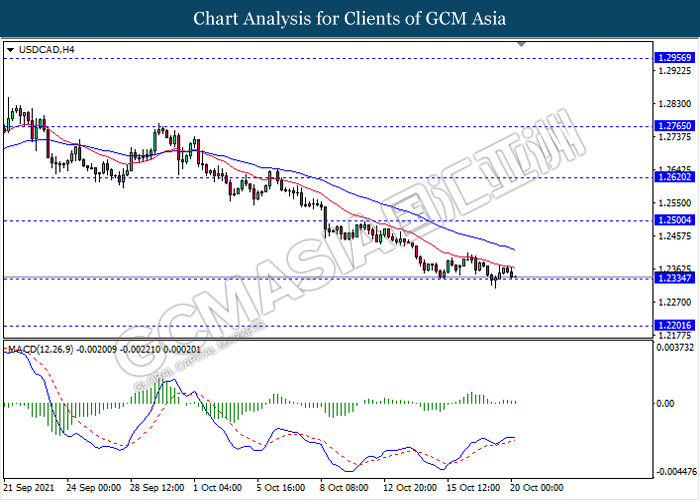Select the 1.22016 price level label
The width and height of the screenshot is (700, 500).
(675, 325)
